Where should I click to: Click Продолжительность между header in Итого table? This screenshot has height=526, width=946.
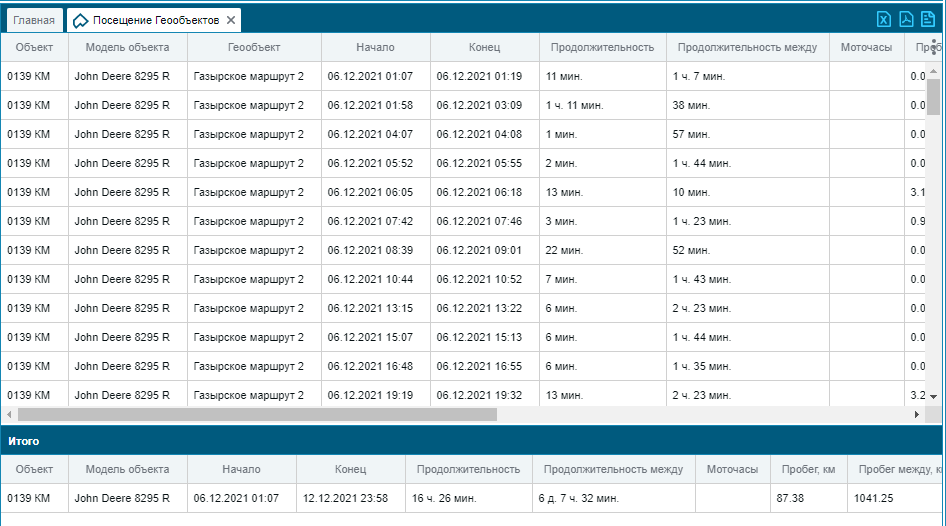click(614, 469)
